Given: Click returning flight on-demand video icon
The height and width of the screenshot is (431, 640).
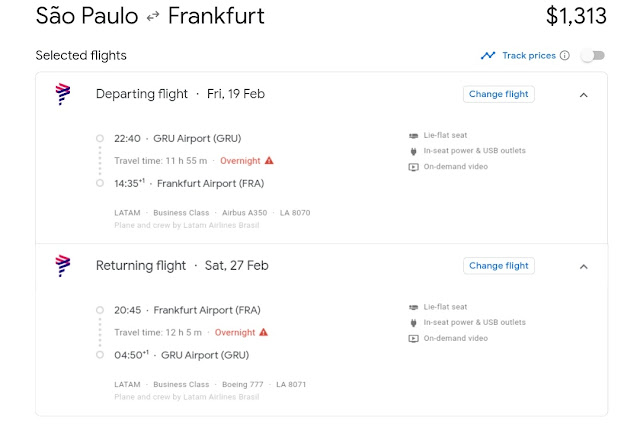Looking at the screenshot, I should coord(413,338).
